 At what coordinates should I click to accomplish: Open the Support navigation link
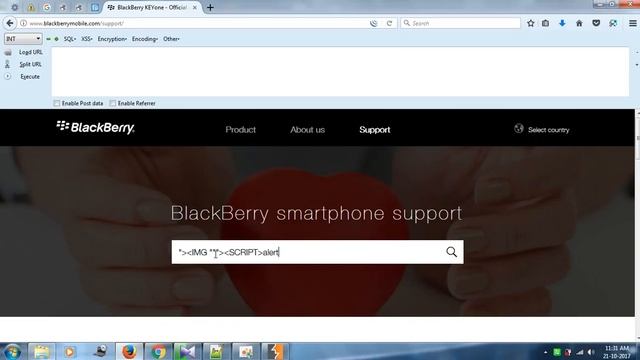375,130
